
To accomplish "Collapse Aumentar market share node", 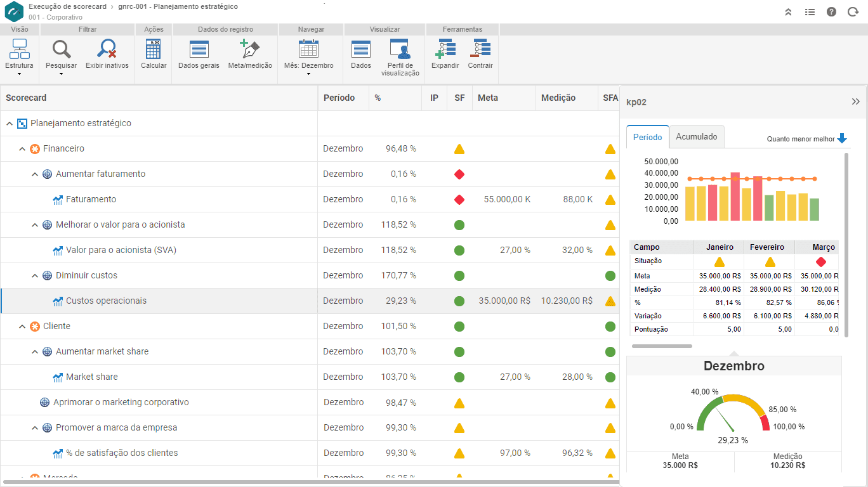I will pos(35,352).
